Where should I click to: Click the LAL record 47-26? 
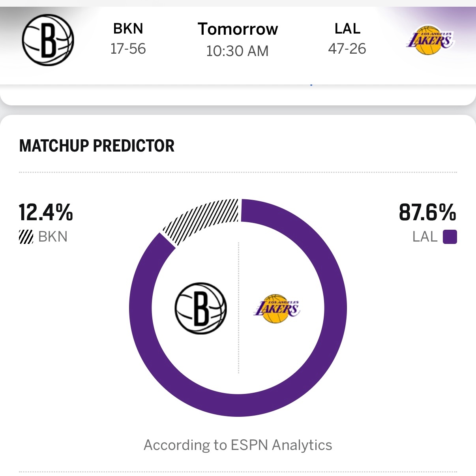(x=347, y=49)
